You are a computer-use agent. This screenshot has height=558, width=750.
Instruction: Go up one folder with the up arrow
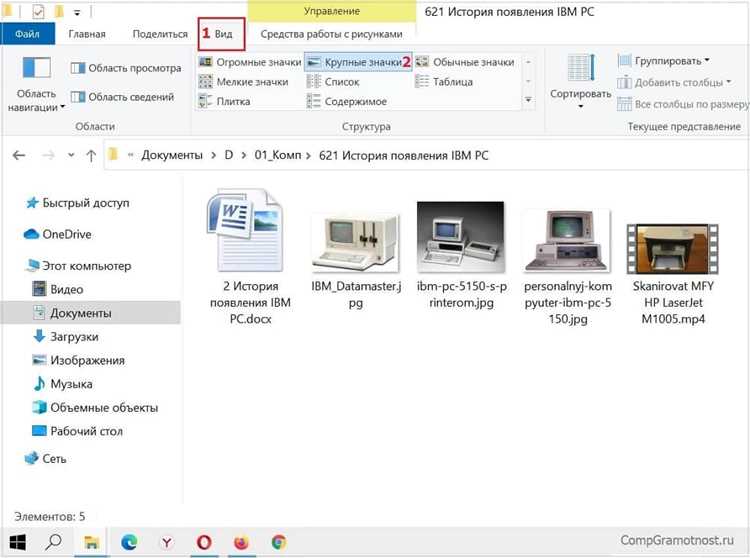(91, 155)
